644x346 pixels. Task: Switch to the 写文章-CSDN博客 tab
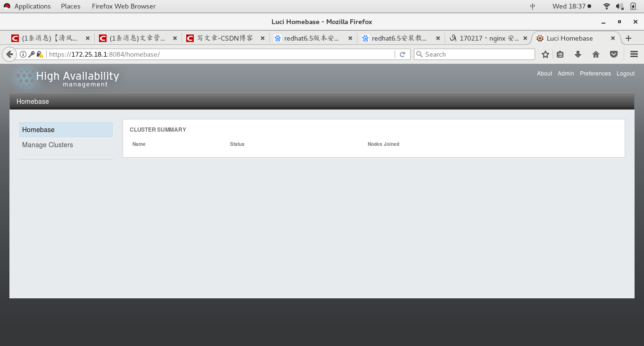tap(226, 38)
